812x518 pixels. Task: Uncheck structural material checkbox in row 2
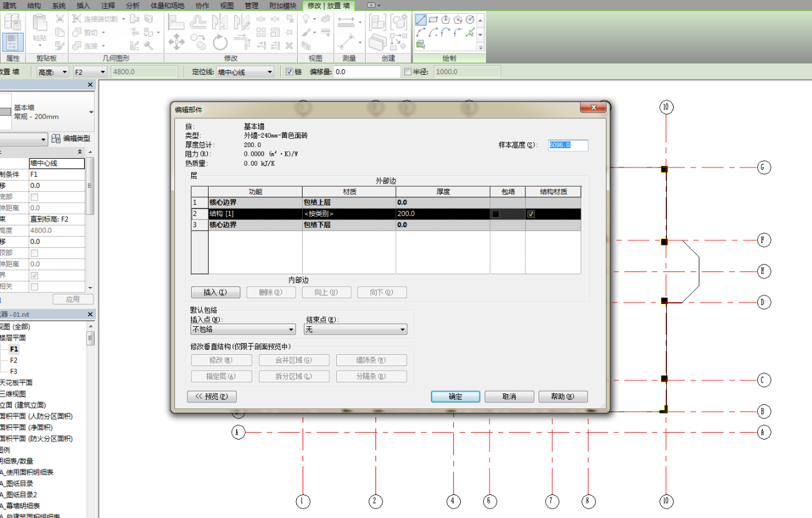[531, 214]
